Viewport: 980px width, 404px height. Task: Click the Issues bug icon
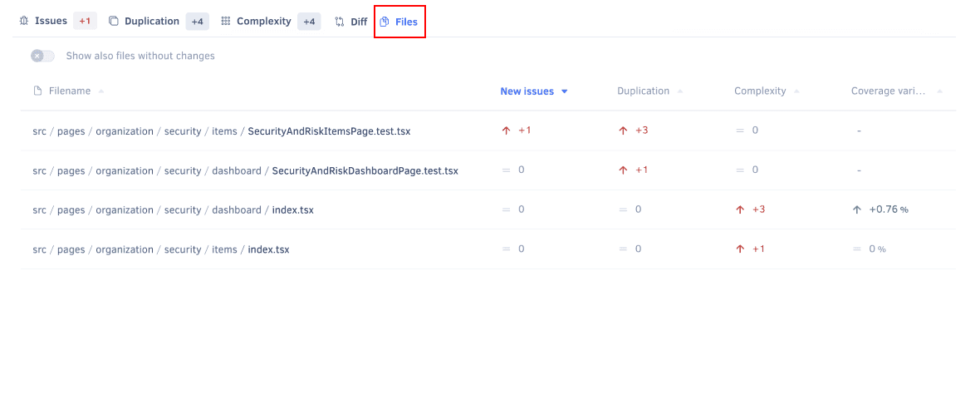click(24, 22)
